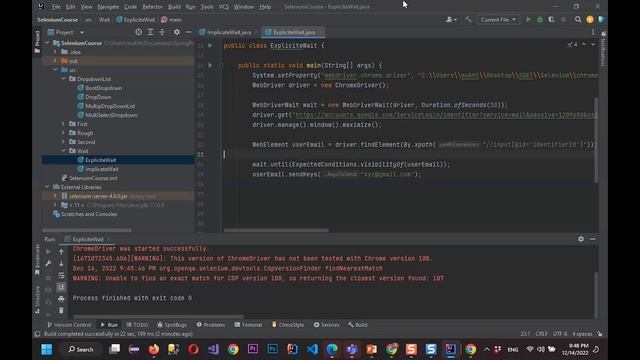
Task: Open Firefox from the taskbar
Action: pyautogui.click(x=154, y=349)
